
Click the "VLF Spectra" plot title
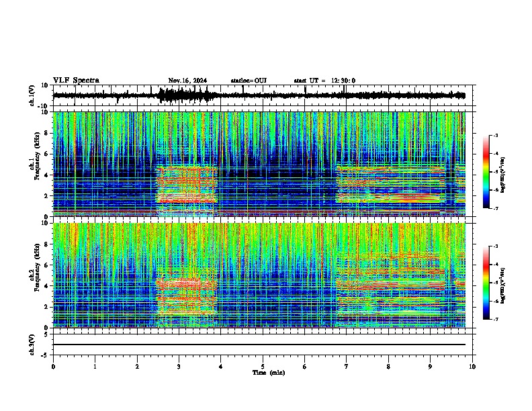(76, 81)
